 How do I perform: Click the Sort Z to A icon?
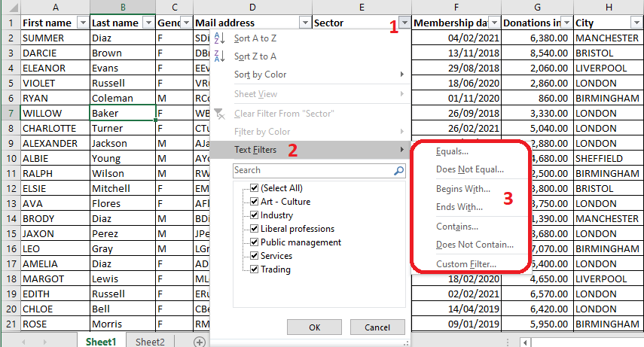click(220, 56)
